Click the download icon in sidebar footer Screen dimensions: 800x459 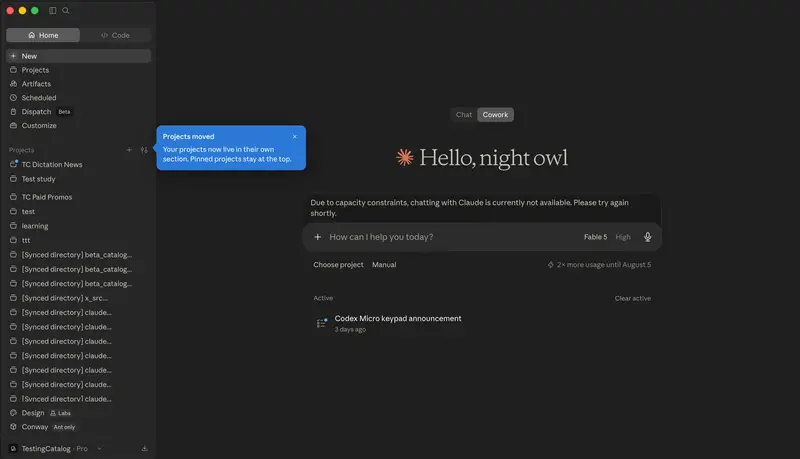144,449
